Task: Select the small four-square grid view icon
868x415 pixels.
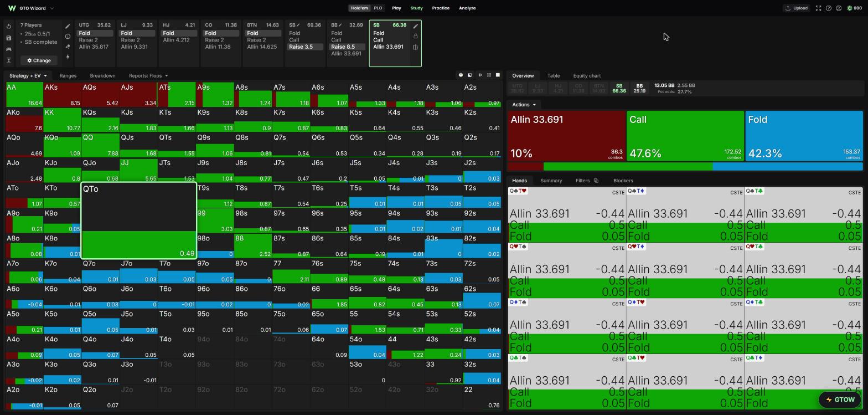Action: [480, 75]
